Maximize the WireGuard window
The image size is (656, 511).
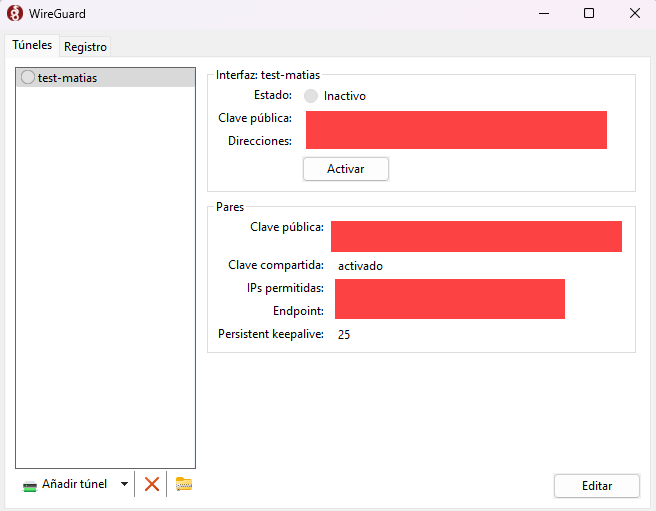click(x=589, y=13)
